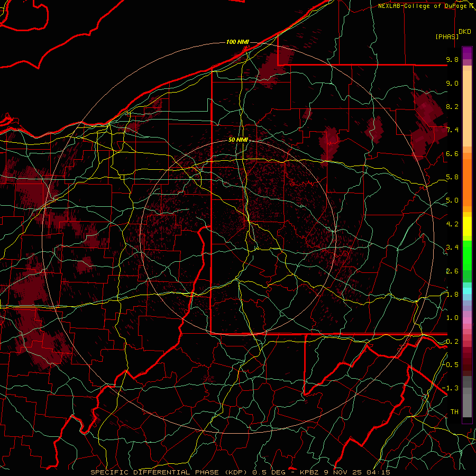The height and width of the screenshot is (476, 476).
Task: Click the 9.8 value on the scale
Action: pos(452,59)
